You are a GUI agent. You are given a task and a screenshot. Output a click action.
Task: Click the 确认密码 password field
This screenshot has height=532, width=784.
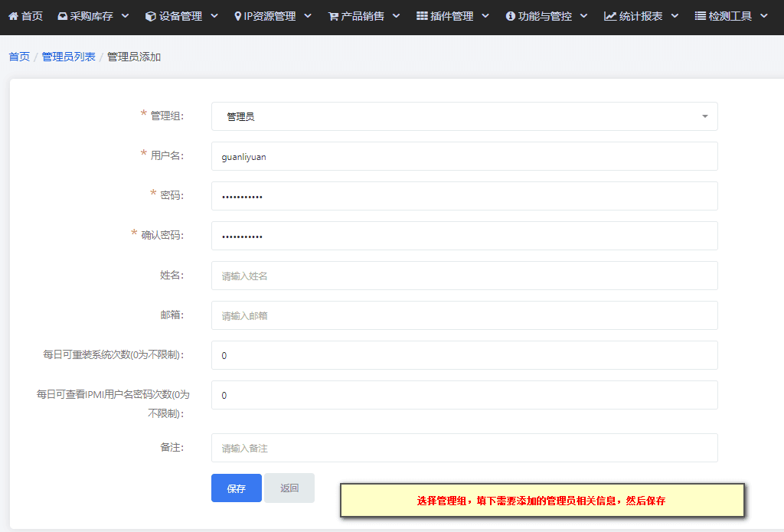click(x=465, y=236)
